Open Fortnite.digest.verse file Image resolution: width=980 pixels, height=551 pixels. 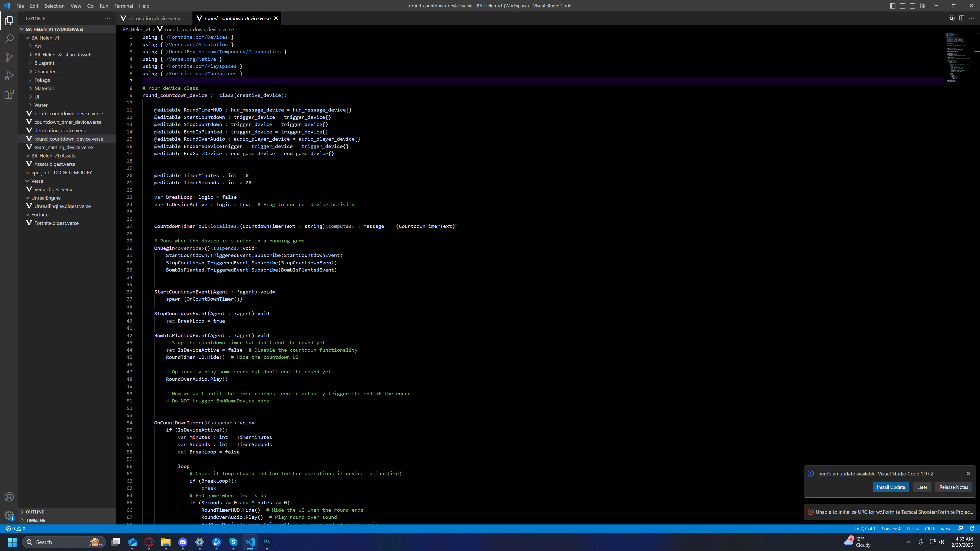tap(56, 223)
